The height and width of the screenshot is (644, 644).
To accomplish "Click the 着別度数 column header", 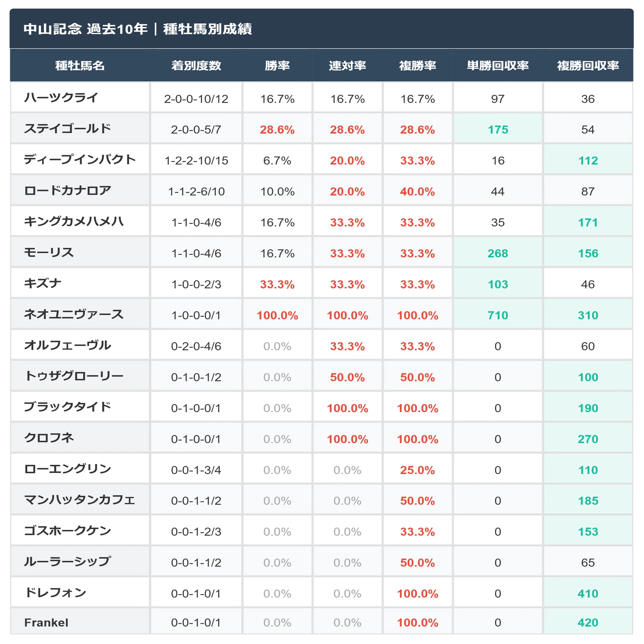I will pyautogui.click(x=196, y=65).
